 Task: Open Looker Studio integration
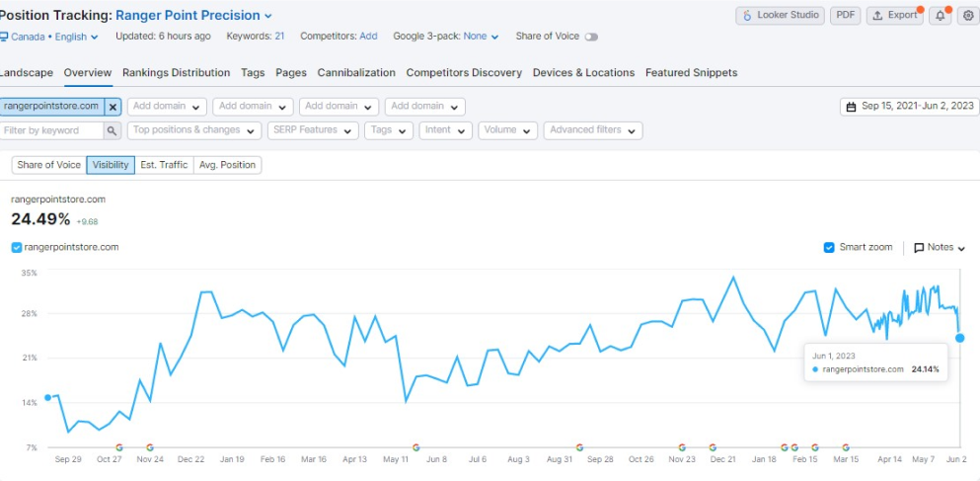click(x=780, y=16)
